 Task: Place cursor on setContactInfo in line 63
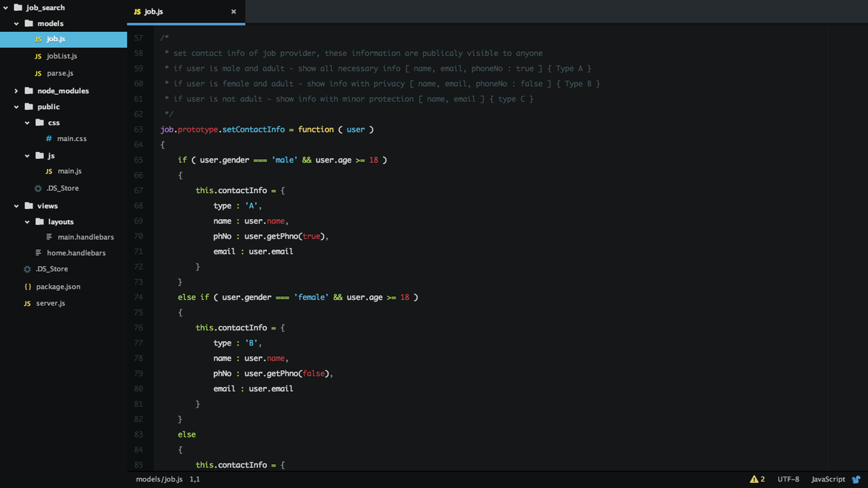253,129
